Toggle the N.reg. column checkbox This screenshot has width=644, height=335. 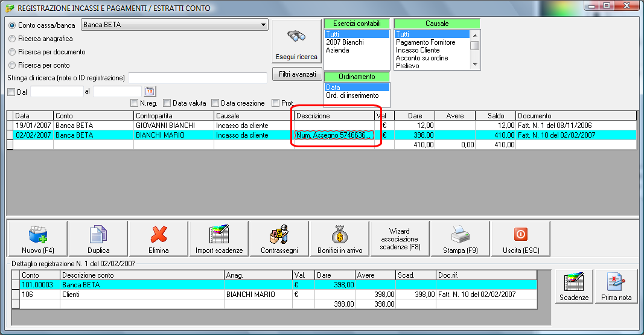click(134, 103)
